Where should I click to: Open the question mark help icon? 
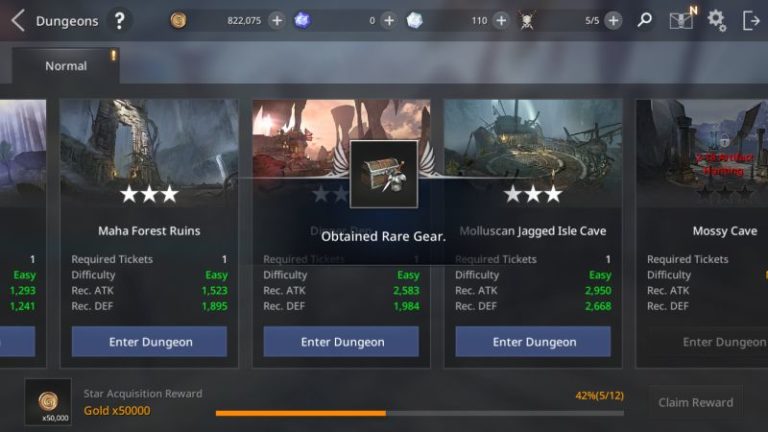(119, 21)
